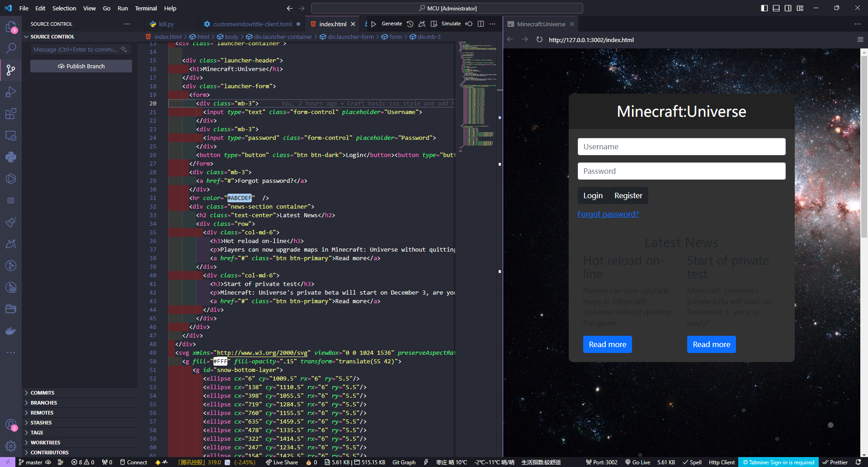Click the Login button in preview

593,195
